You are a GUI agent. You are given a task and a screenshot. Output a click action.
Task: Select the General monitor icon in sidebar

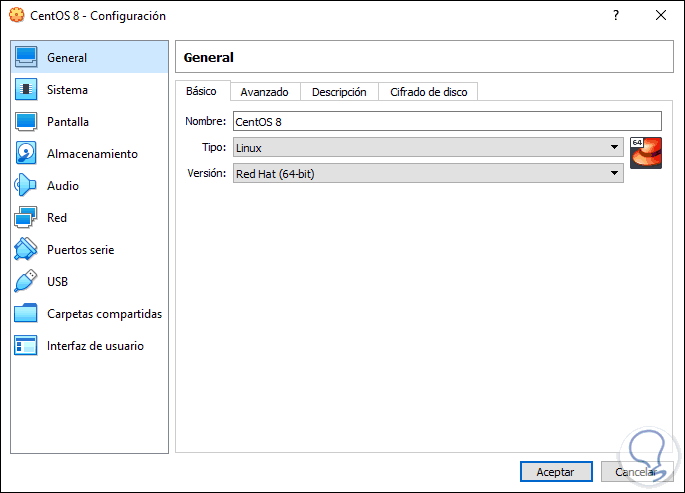point(26,57)
